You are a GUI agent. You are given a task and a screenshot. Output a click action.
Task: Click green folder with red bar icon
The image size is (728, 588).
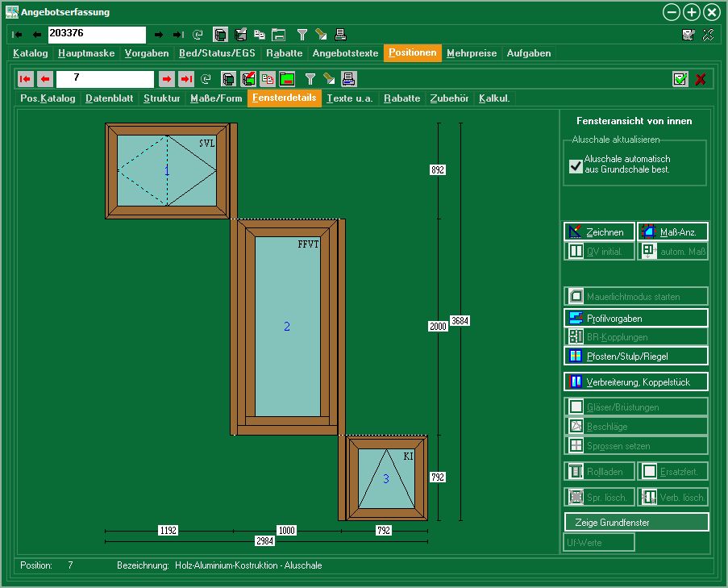287,79
